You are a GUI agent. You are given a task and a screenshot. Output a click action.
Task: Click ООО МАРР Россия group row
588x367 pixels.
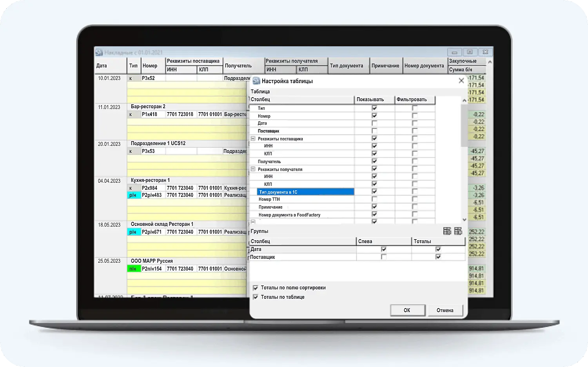187,261
